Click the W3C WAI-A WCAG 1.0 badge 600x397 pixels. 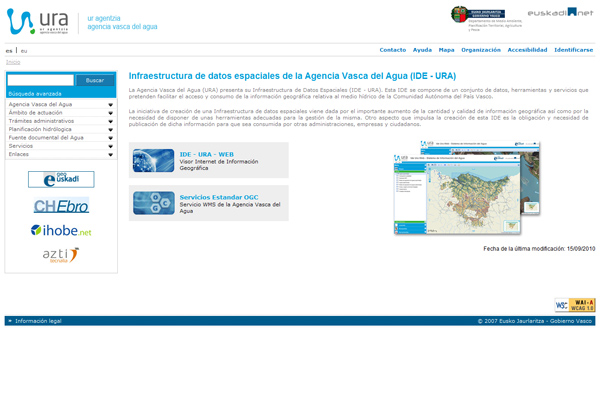(x=575, y=305)
